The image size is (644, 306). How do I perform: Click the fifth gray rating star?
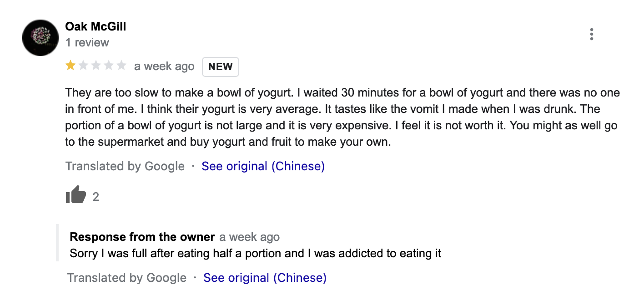(x=121, y=66)
